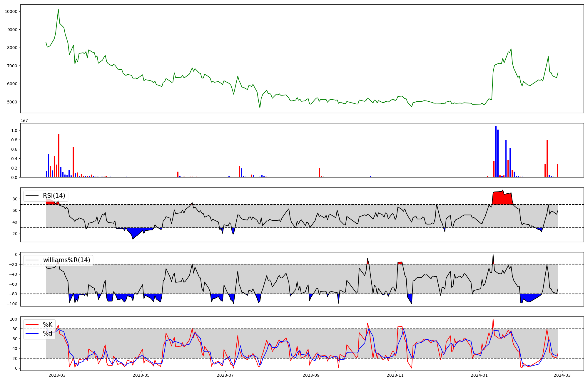The height and width of the screenshot is (382, 588).
Task: Click the %K spike reaching 100
Action: pyautogui.click(x=493, y=319)
